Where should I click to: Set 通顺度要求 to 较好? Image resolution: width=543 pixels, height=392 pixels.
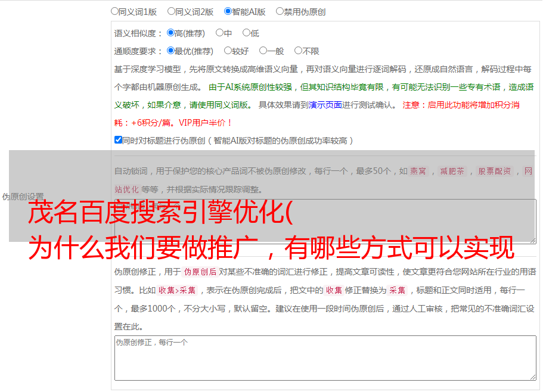228,51
